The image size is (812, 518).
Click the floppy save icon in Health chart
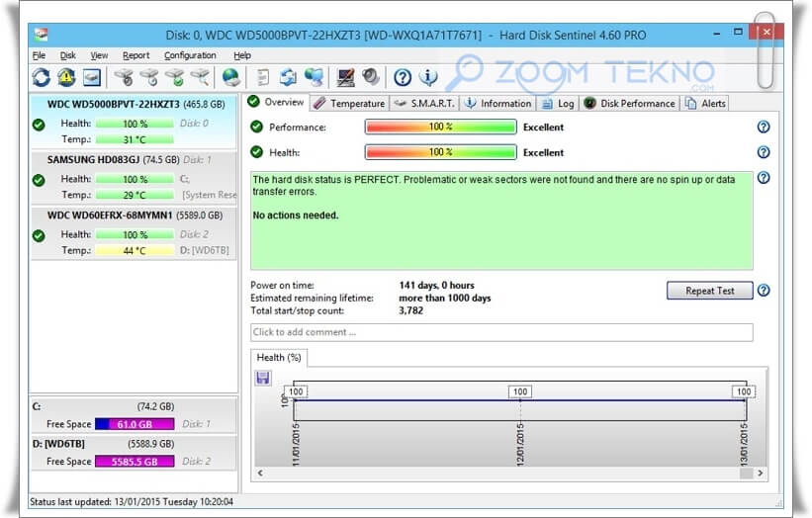point(263,378)
